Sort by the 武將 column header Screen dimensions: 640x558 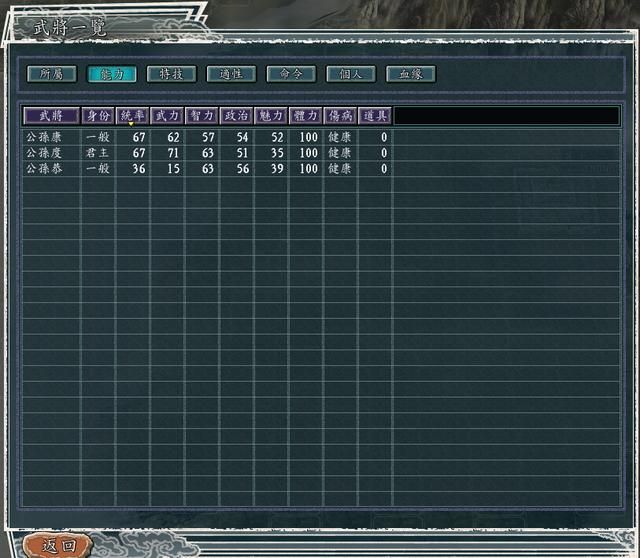tap(51, 116)
